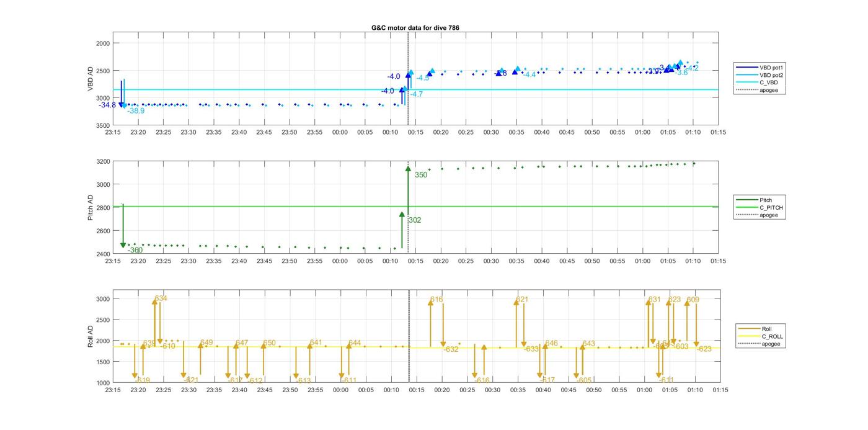
Task: Click the light green C_PITCH legend line sample
Action: tap(746, 207)
